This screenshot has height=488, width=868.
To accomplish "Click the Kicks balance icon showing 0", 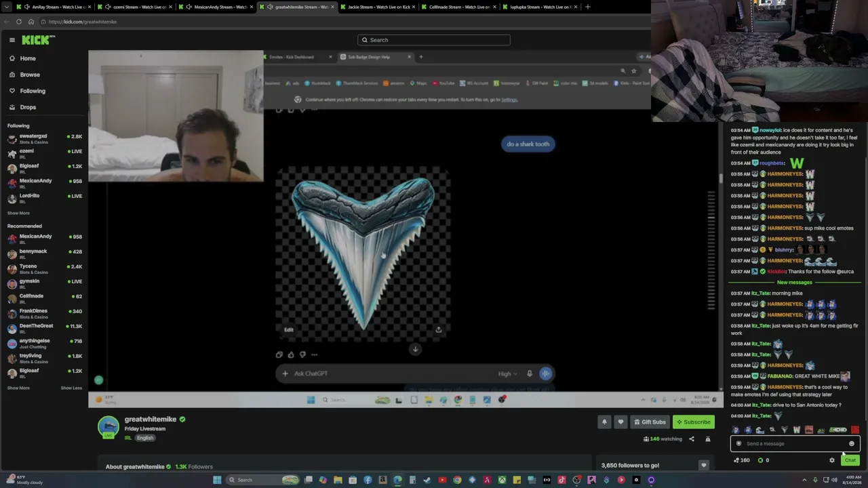I will [x=764, y=460].
